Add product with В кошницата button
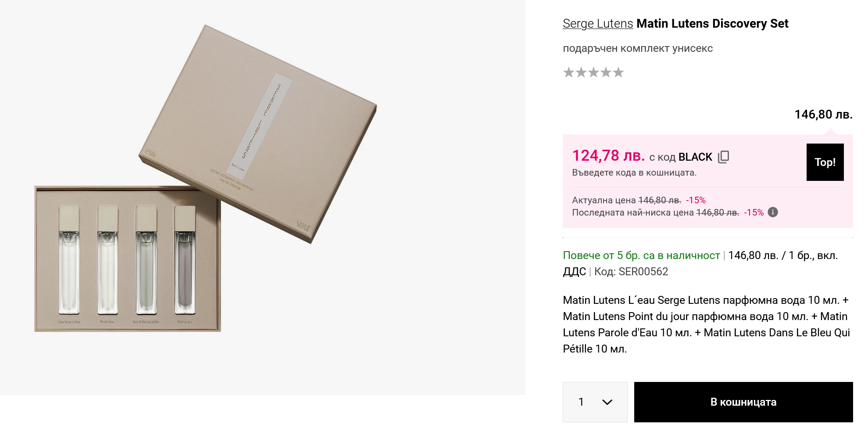The image size is (868, 432). click(743, 402)
